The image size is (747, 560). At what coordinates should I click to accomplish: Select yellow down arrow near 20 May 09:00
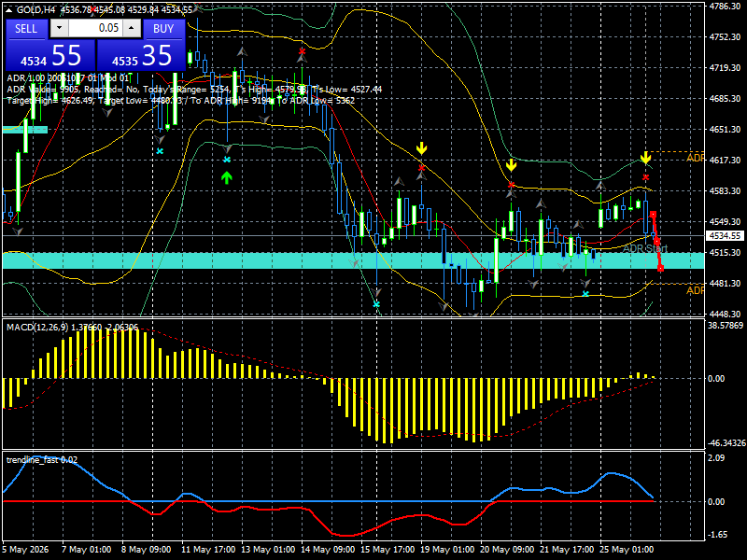pyautogui.click(x=511, y=165)
